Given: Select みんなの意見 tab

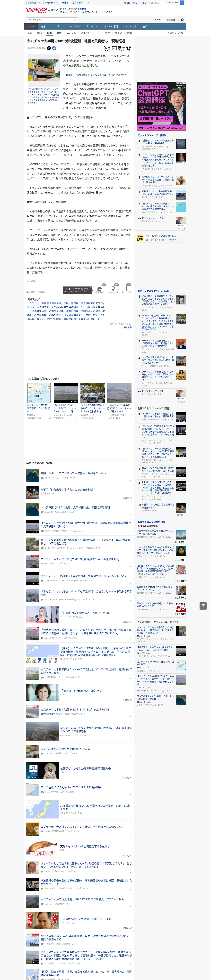Looking at the screenshot, I should pos(111,27).
